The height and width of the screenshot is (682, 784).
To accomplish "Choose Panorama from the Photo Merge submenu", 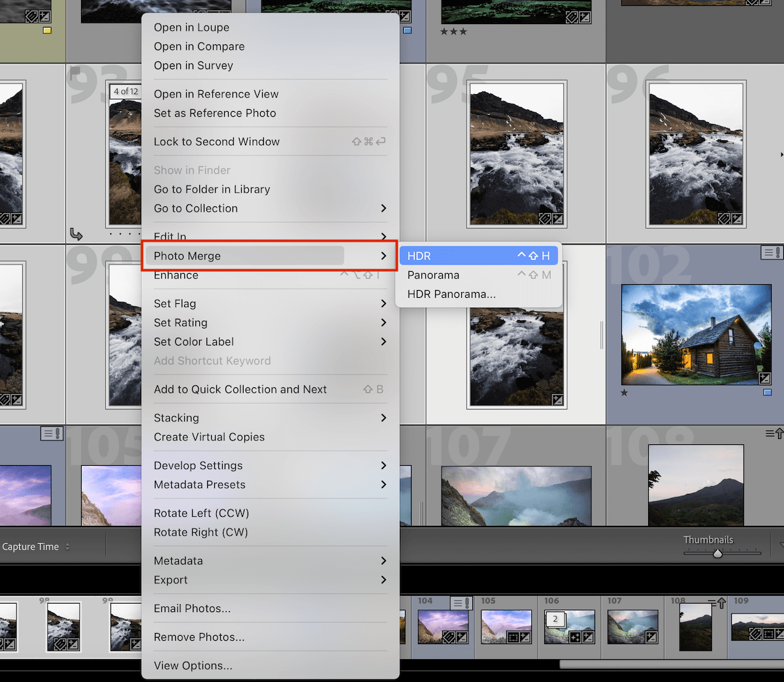I will point(433,274).
